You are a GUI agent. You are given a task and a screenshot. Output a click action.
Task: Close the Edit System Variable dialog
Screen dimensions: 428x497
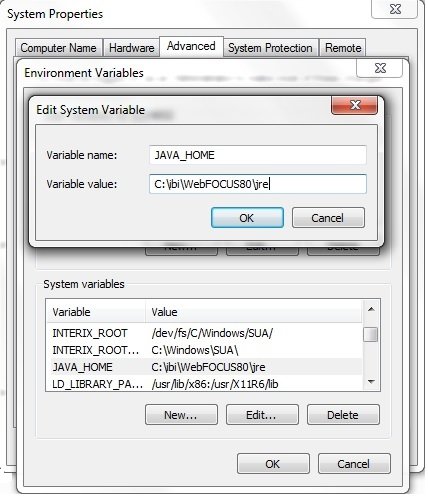tap(355, 105)
